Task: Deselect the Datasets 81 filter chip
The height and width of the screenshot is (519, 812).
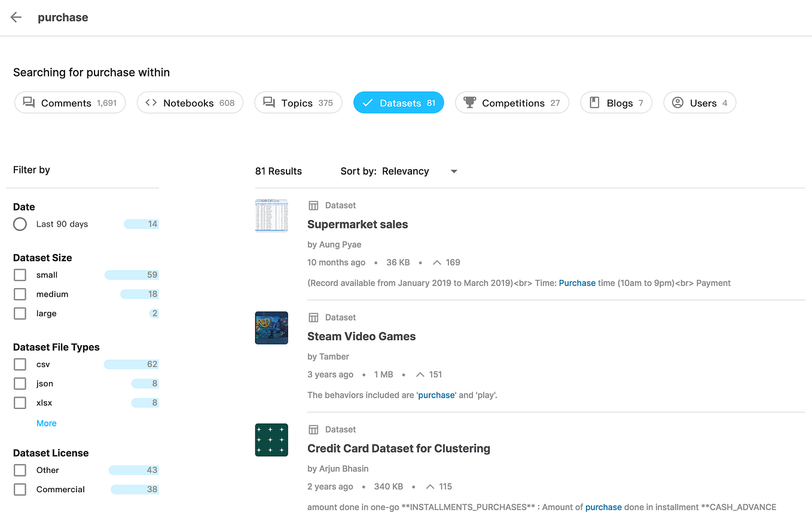Action: pos(399,103)
